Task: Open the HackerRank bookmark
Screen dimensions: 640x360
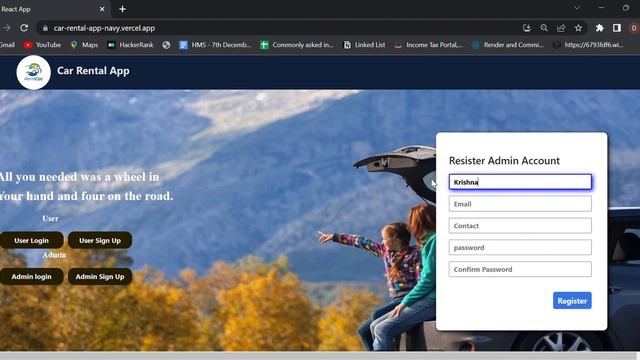Action: coord(130,45)
